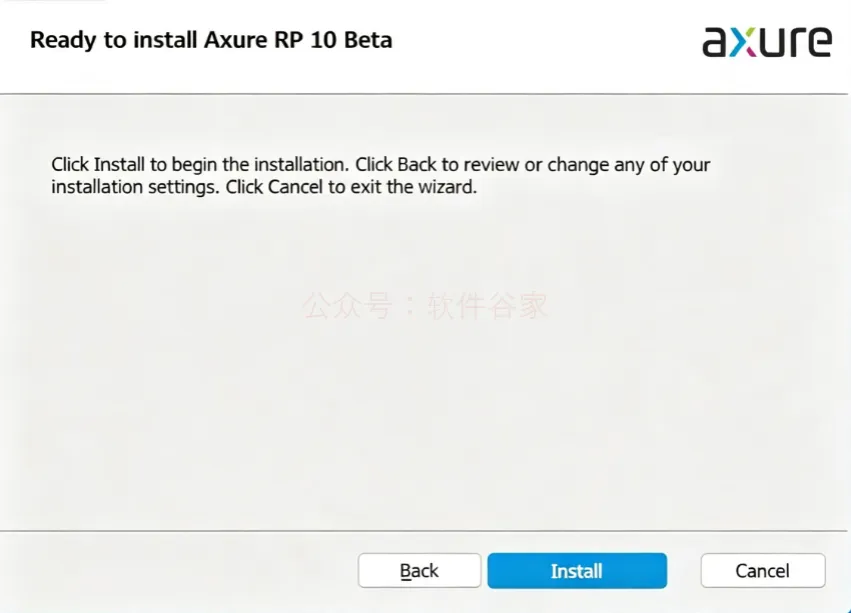The width and height of the screenshot is (851, 613).
Task: Click the blank gray area below the watermark
Action: click(x=425, y=424)
